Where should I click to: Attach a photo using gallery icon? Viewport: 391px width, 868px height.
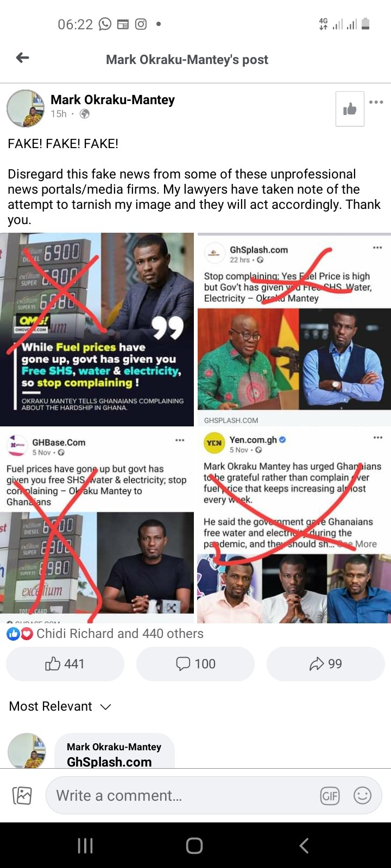[22, 796]
